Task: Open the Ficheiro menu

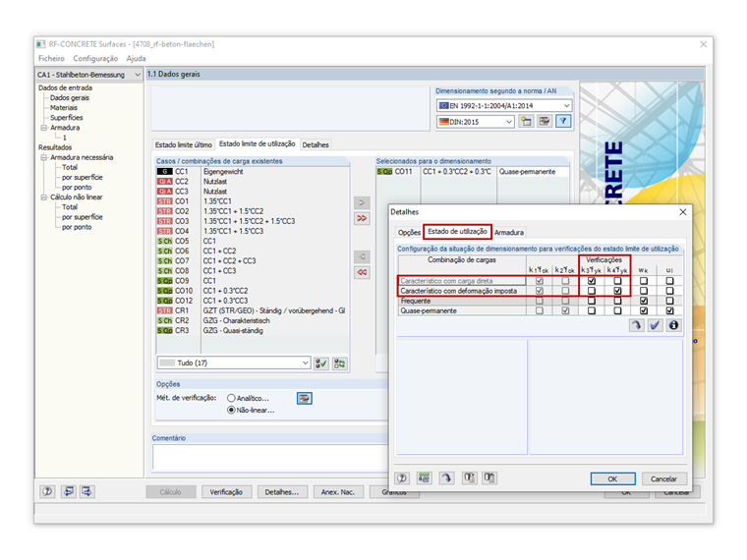Action: click(51, 59)
